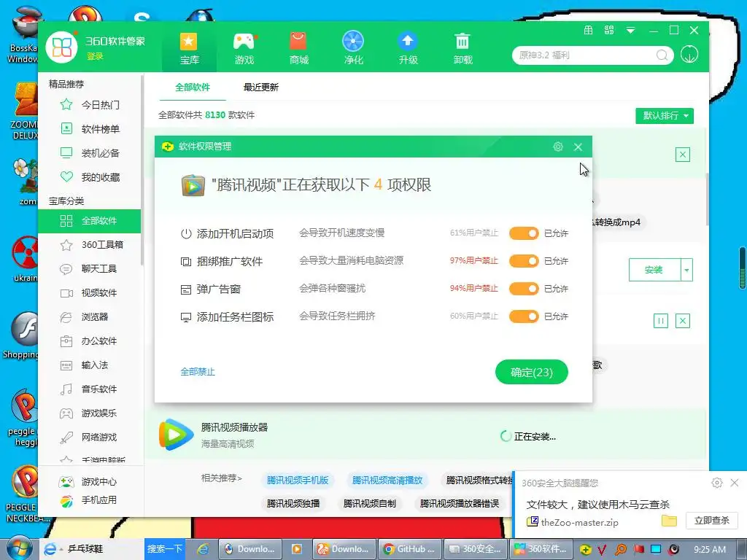Open the 升级 upgrade section

(x=408, y=48)
